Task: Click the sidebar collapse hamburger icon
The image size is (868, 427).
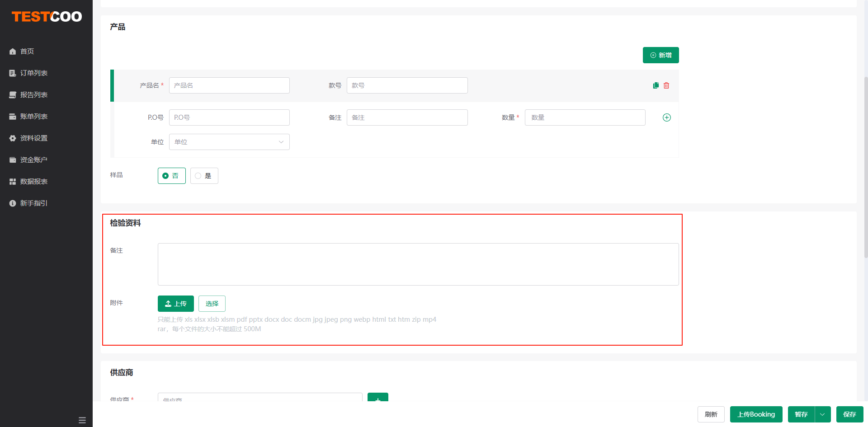Action: pyautogui.click(x=82, y=420)
